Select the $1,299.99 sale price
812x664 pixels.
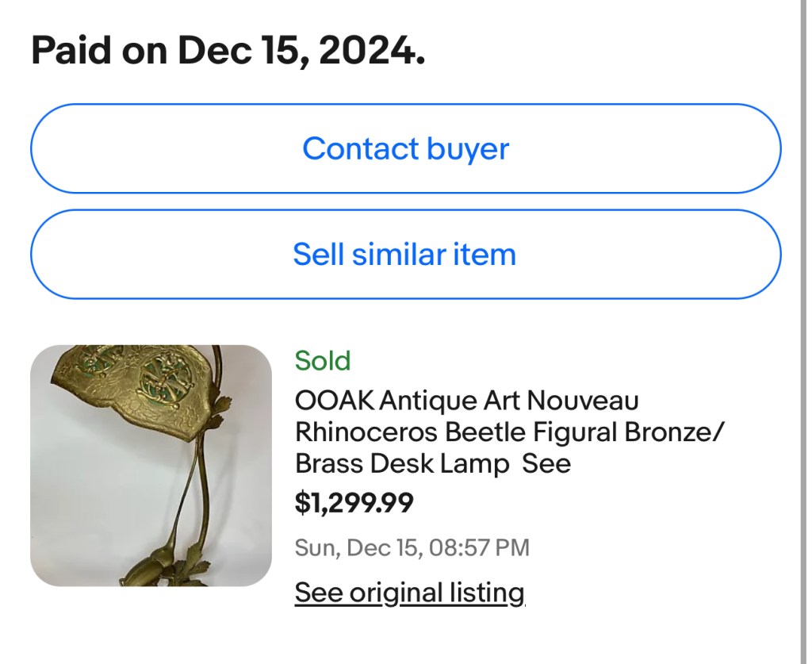pyautogui.click(x=354, y=502)
